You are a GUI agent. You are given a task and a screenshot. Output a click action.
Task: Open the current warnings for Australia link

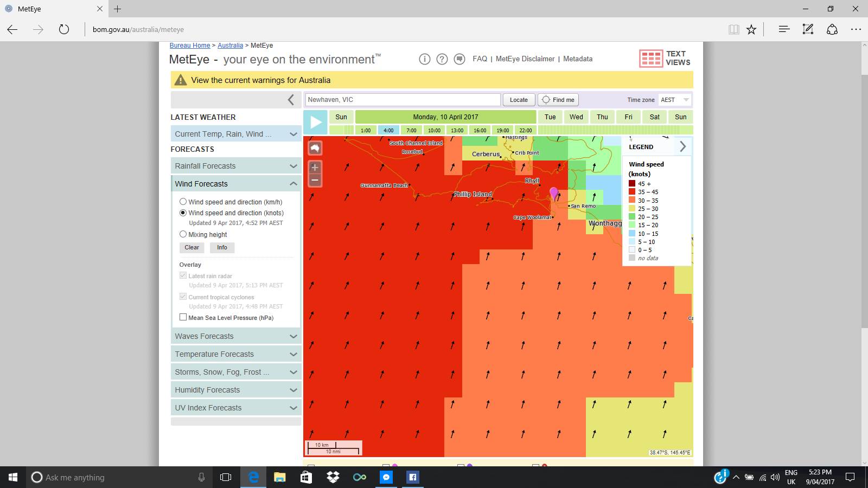[260, 80]
